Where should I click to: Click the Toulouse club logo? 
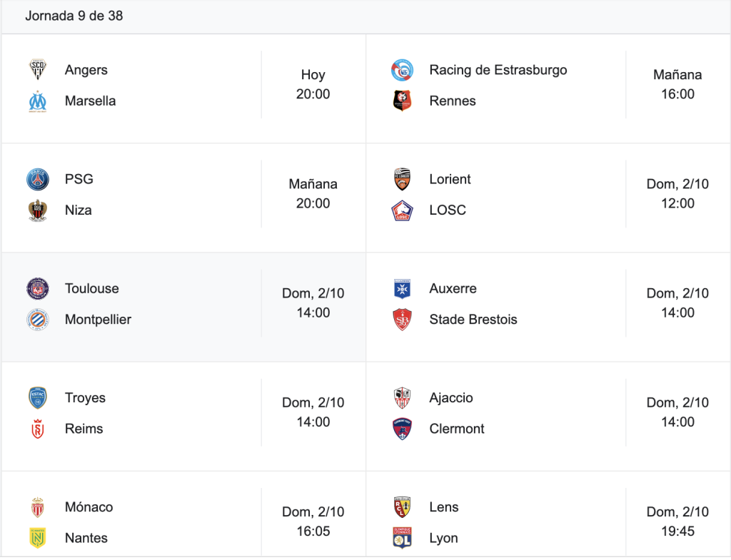coord(38,289)
